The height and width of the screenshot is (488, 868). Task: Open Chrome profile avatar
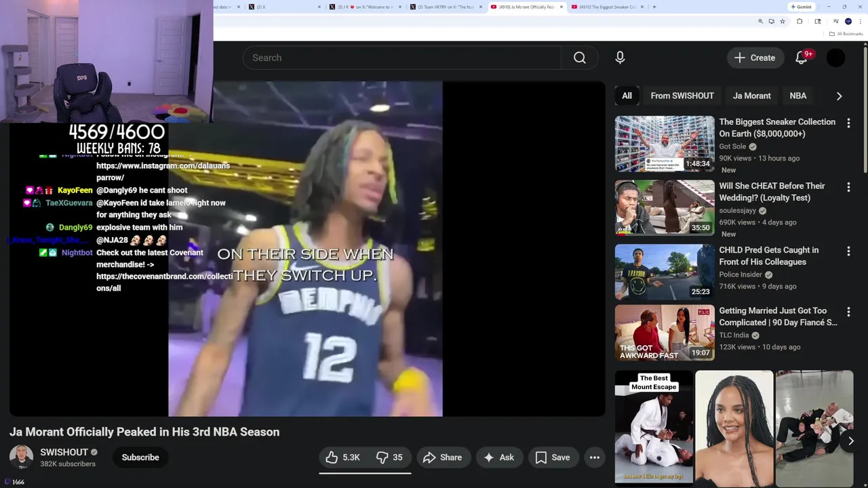point(848,22)
